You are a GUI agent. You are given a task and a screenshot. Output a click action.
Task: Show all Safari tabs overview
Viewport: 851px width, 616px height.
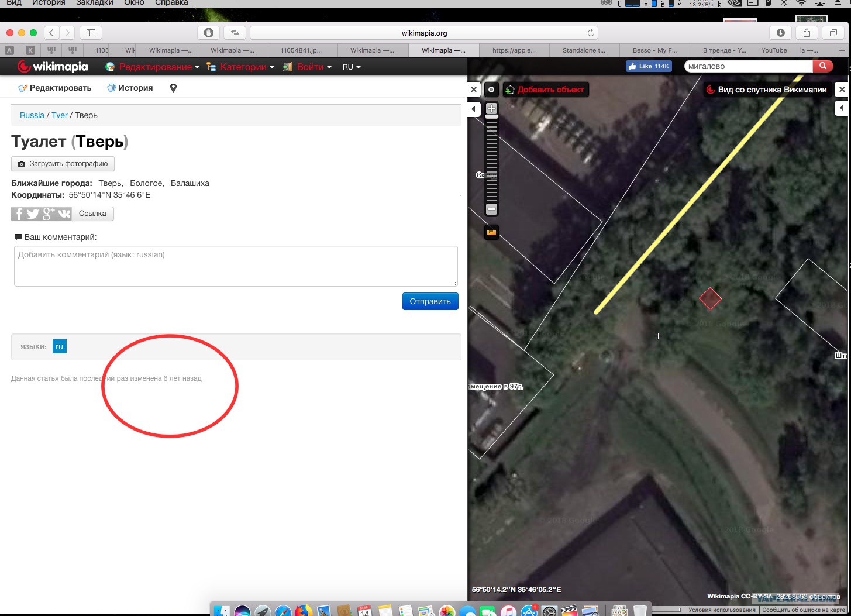833,33
